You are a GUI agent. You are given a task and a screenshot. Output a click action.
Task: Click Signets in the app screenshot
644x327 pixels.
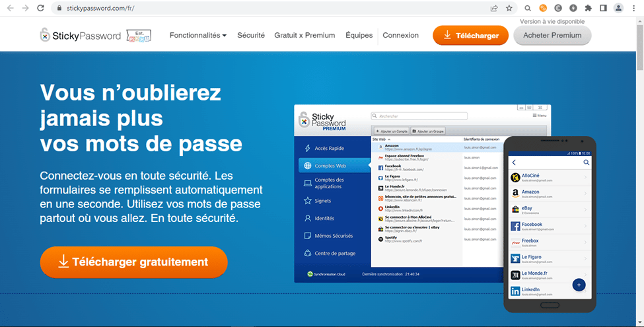(318, 201)
